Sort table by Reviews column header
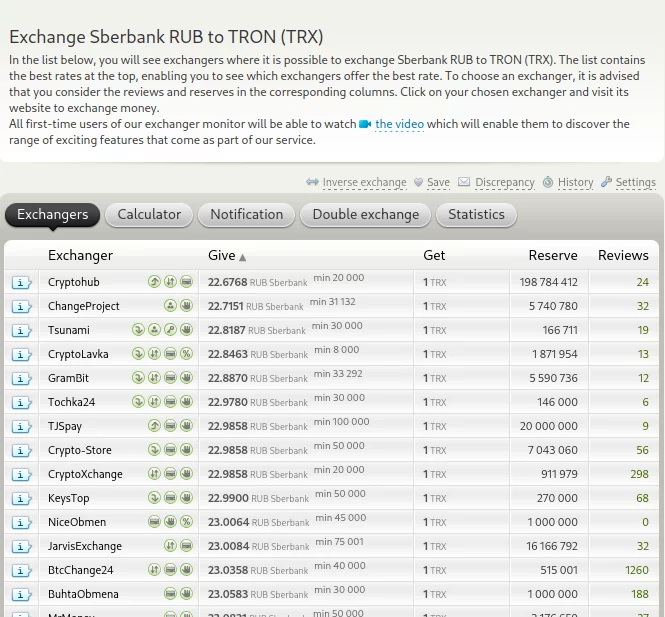665x617 pixels. click(x=622, y=256)
